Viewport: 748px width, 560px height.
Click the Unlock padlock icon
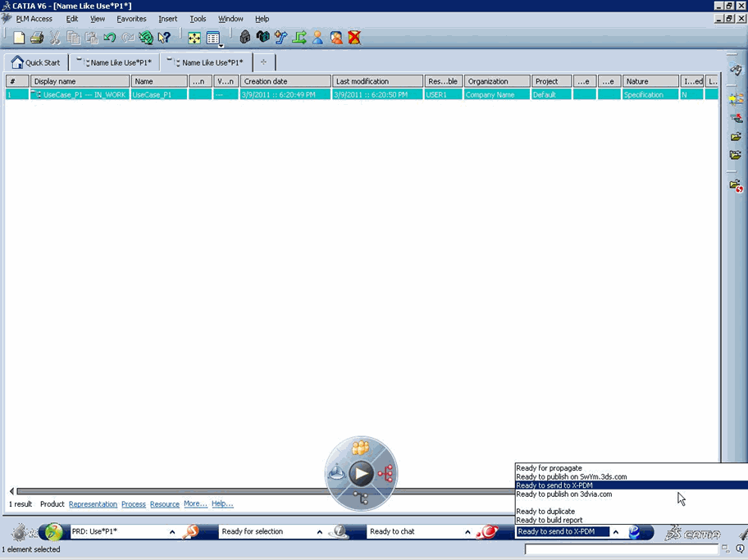(262, 37)
